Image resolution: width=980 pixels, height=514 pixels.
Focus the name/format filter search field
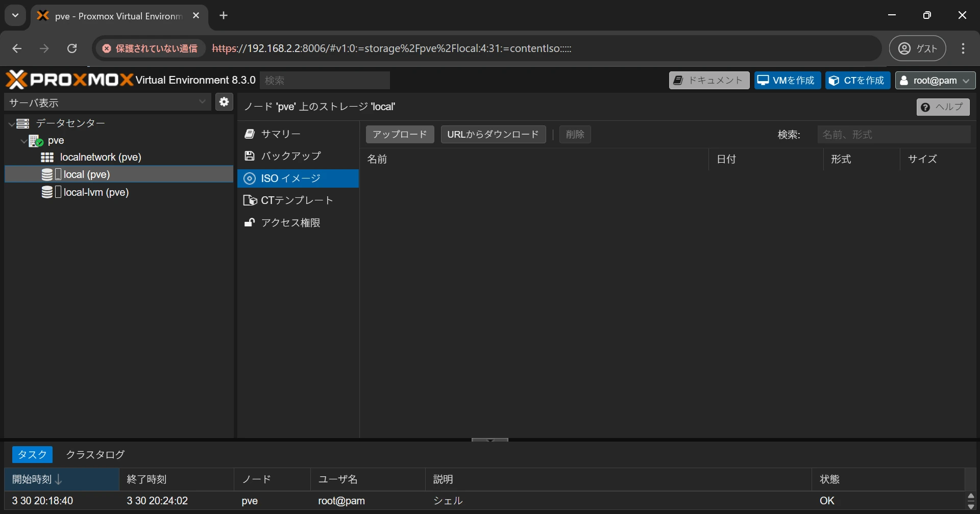tap(894, 135)
